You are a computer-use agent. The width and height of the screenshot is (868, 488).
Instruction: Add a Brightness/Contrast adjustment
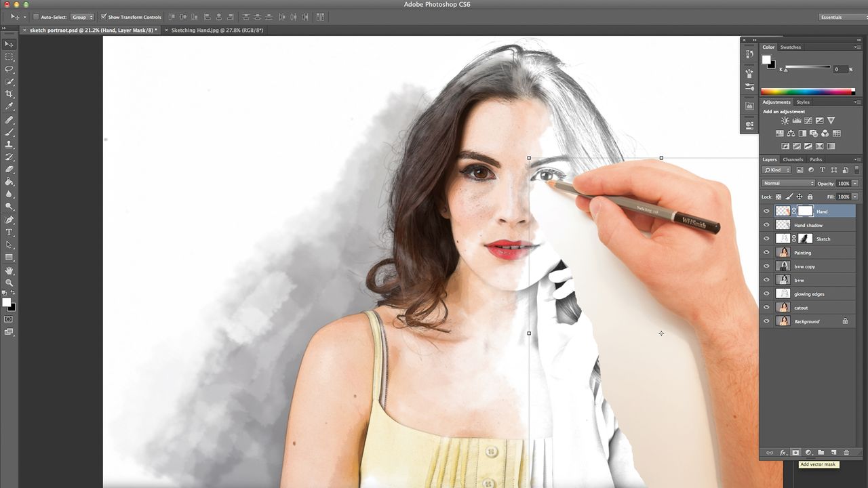coord(785,121)
